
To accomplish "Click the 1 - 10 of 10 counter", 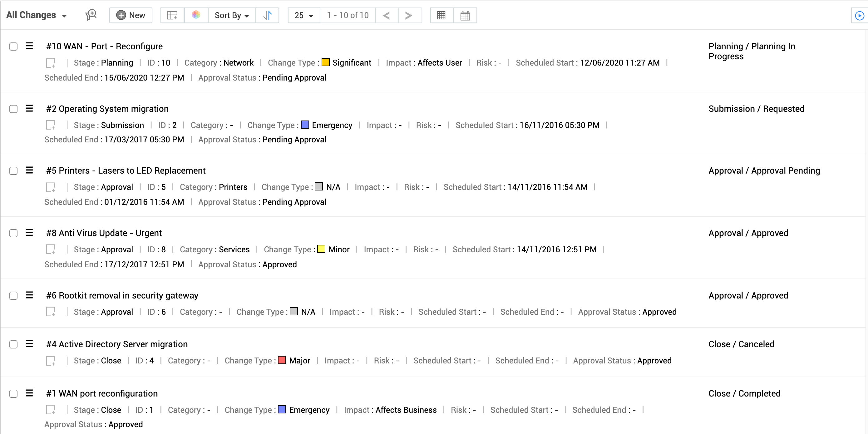I will [348, 15].
